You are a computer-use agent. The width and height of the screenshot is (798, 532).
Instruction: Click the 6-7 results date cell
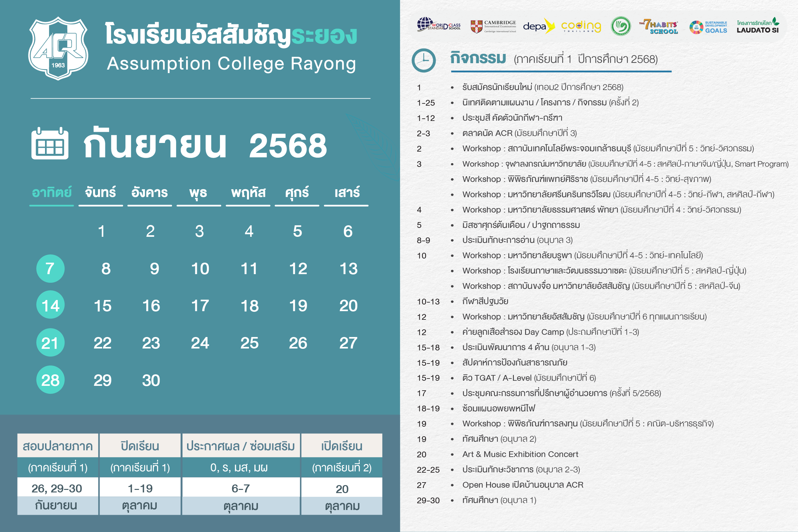click(241, 488)
